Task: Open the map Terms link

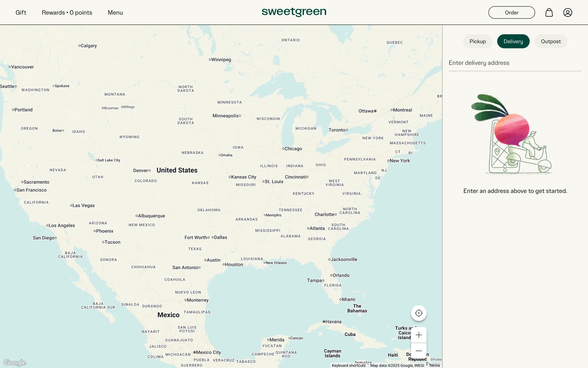Action: 434,365
